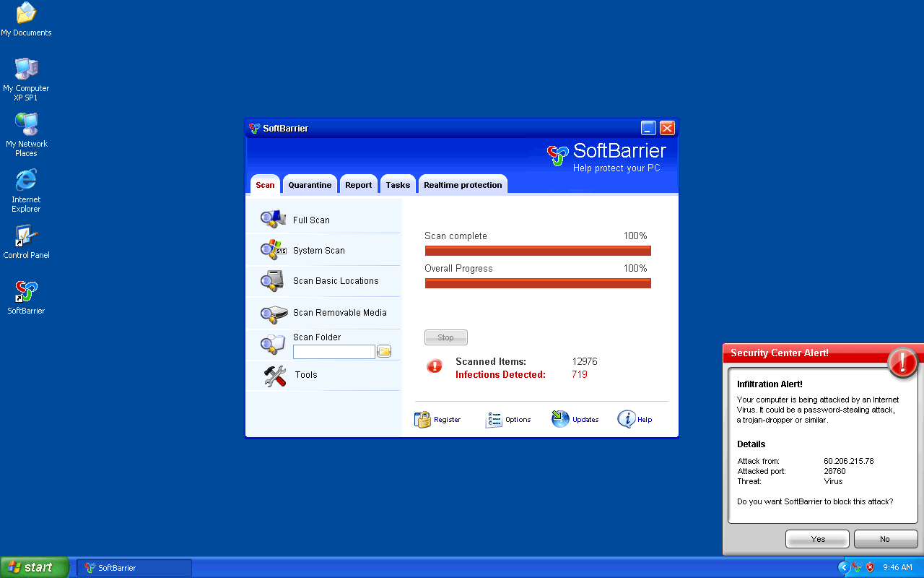Click the Overall Progress bar
Viewport: 924px width, 578px height.
click(538, 283)
